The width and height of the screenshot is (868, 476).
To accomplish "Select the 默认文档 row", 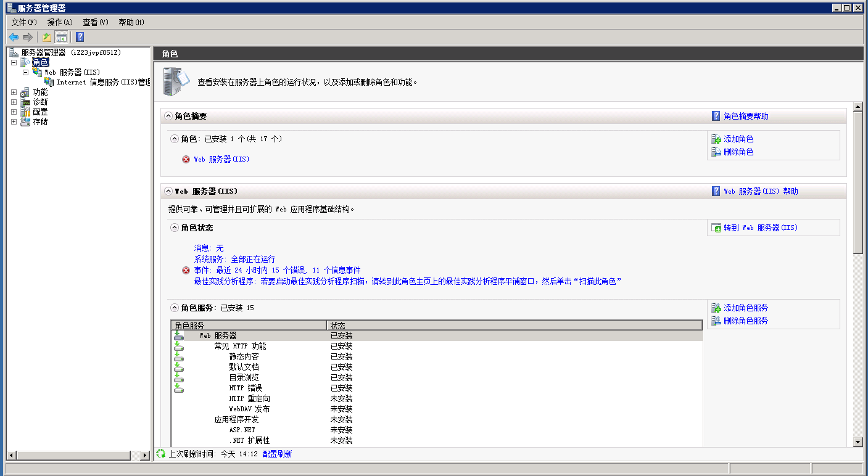I will [x=437, y=367].
